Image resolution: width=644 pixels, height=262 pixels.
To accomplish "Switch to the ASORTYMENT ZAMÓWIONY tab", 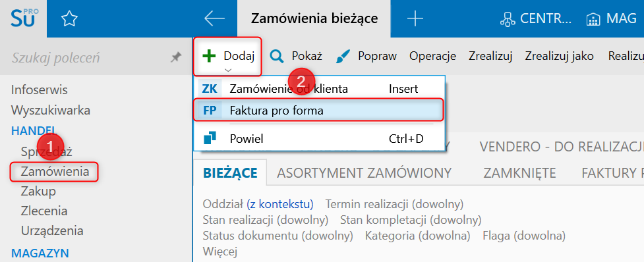I will pos(365,173).
